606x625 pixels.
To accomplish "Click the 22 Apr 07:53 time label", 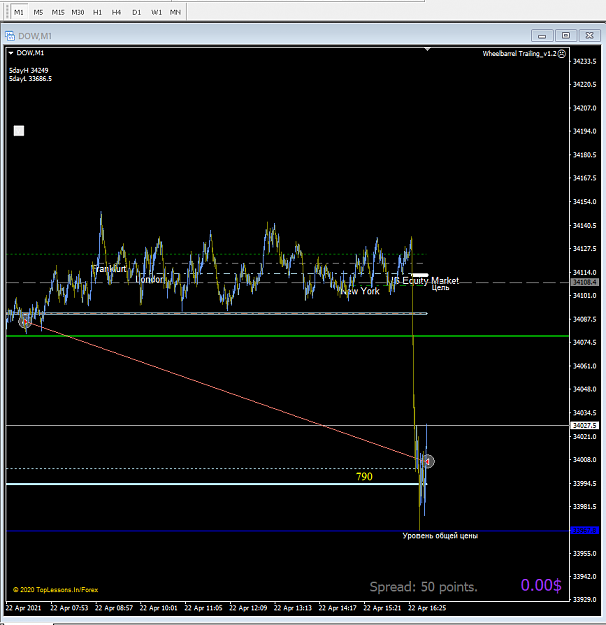I will (x=69, y=608).
